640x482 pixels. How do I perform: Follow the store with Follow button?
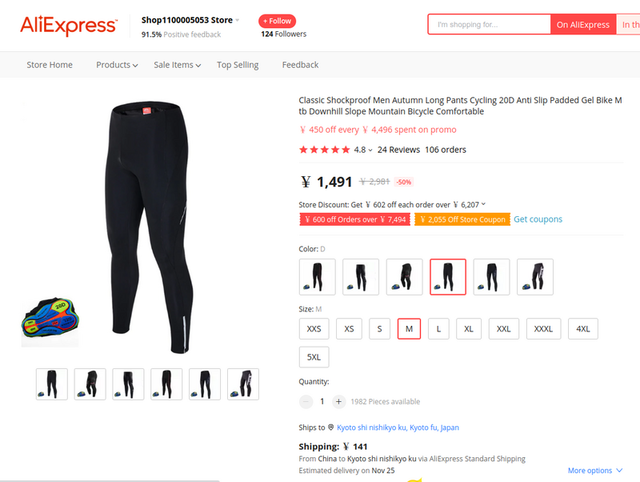277,21
